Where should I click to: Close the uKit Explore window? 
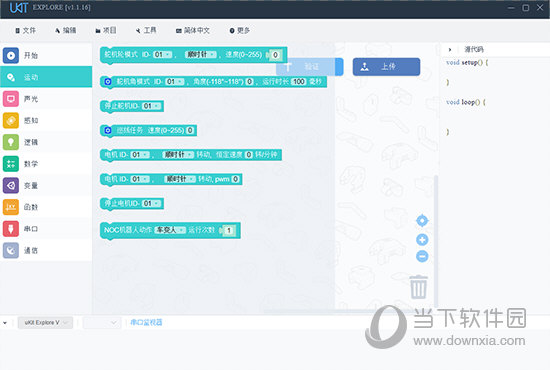click(540, 7)
